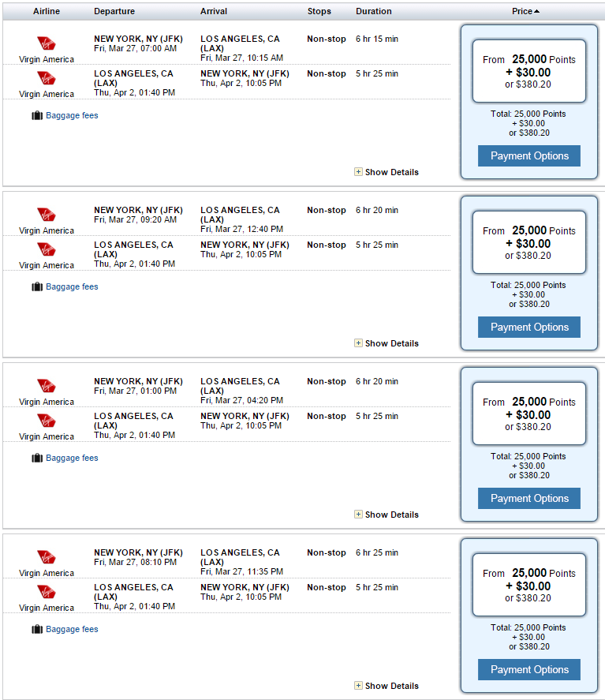Image resolution: width=605 pixels, height=700 pixels.
Task: Click Virgin America logo of 01:00 PM departure
Action: (47, 386)
